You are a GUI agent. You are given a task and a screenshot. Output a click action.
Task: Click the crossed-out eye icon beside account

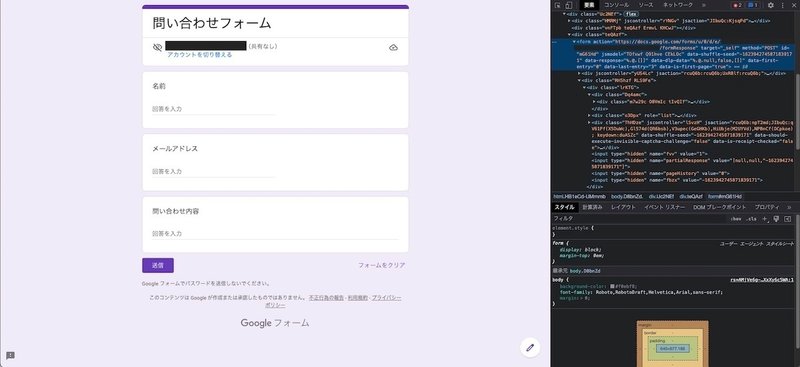(158, 47)
